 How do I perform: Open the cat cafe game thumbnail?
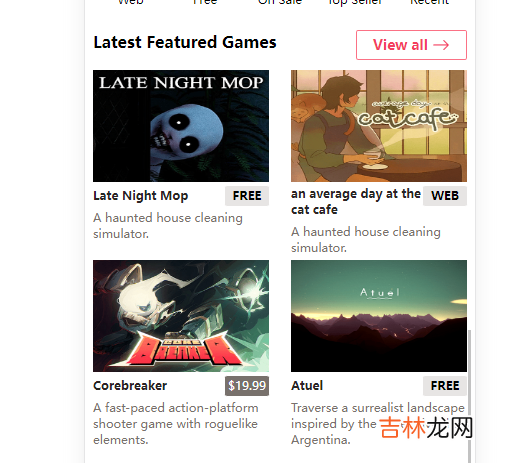(379, 126)
